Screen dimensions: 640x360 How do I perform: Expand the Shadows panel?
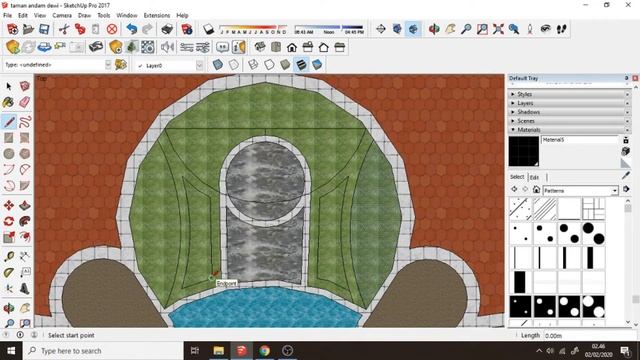569,112
